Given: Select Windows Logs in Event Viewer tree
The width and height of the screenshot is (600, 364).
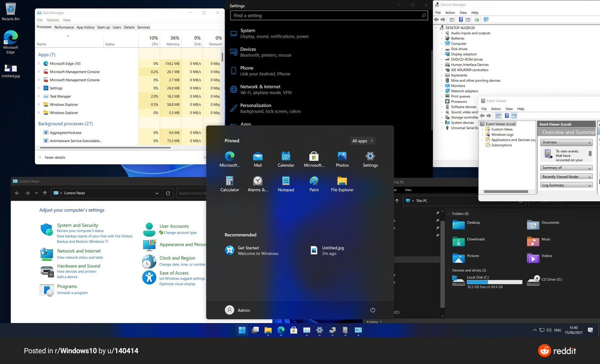Looking at the screenshot, I should pyautogui.click(x=502, y=134).
